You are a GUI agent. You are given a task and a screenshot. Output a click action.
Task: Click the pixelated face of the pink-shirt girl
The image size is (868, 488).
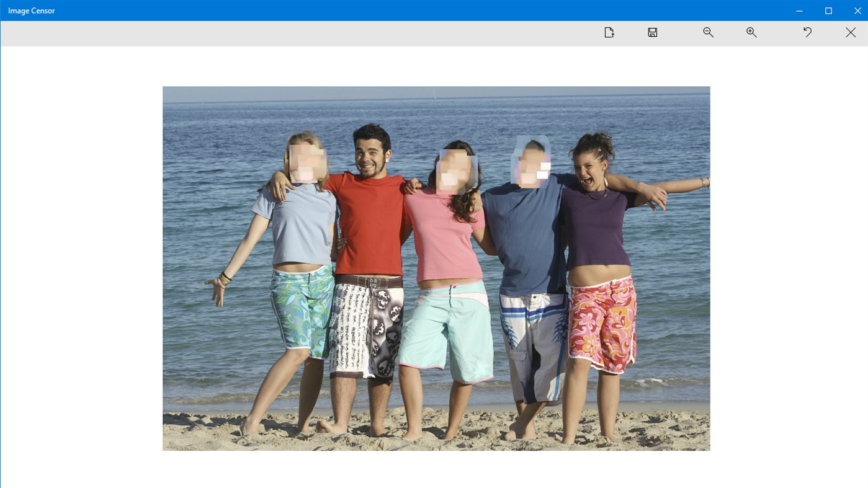click(457, 169)
